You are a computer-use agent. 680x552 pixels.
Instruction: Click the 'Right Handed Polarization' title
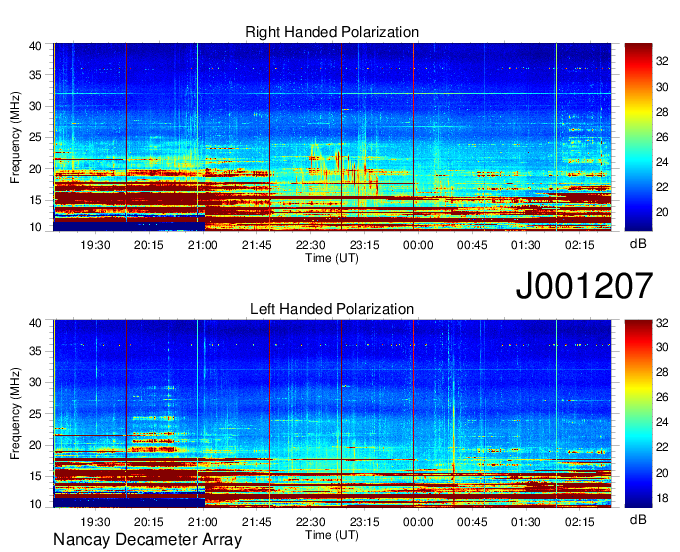click(332, 32)
